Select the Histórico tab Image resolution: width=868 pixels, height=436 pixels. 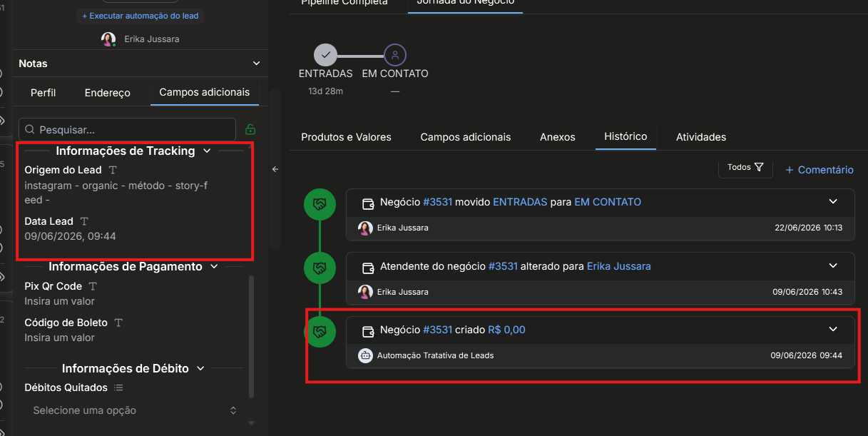pos(626,136)
